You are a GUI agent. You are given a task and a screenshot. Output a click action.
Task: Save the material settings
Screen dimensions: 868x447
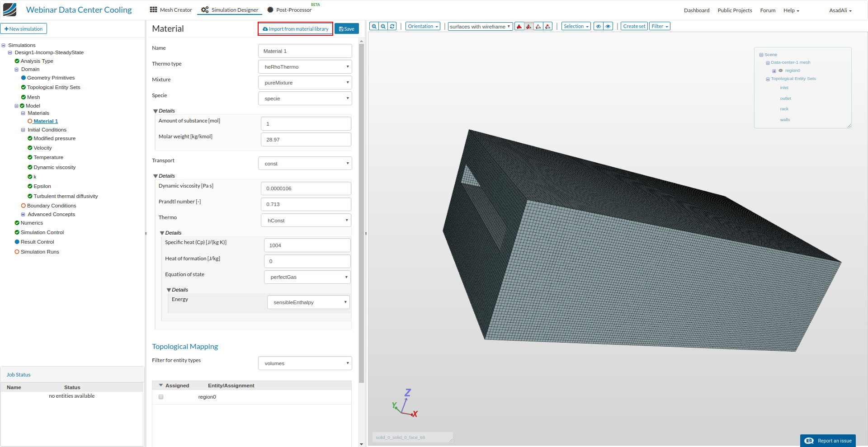(x=346, y=29)
